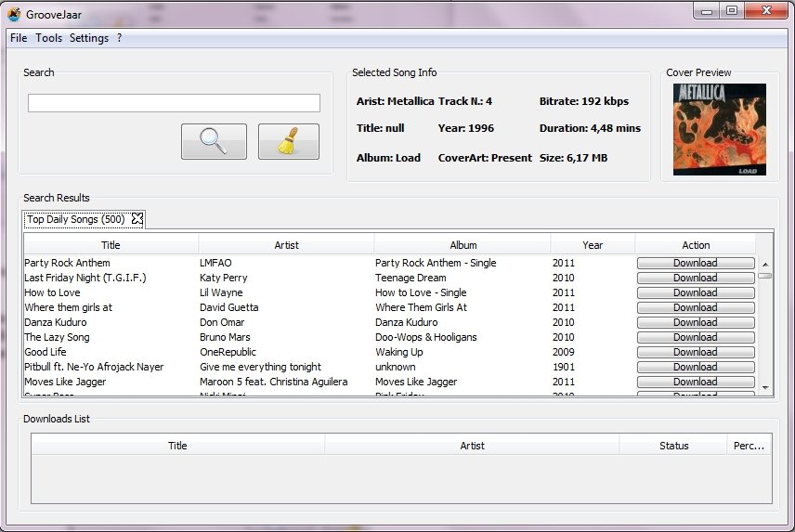Screen dimensions: 795x532
Task: Download the Pitbull ft. Ne-Yo row
Action: tap(696, 367)
